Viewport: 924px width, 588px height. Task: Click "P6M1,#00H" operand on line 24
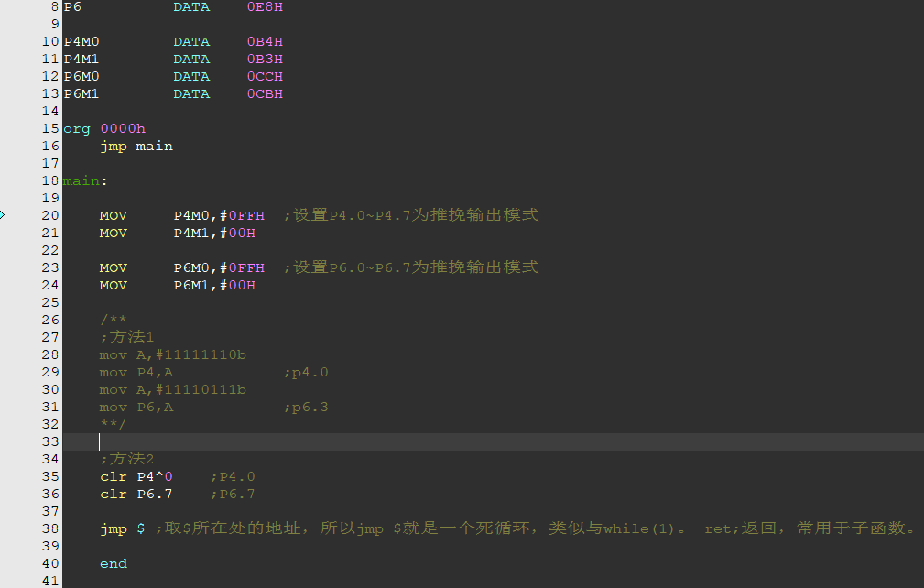point(214,285)
